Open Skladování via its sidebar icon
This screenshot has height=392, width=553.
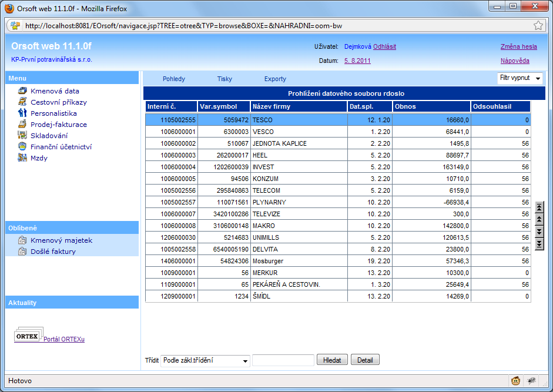[x=22, y=136]
